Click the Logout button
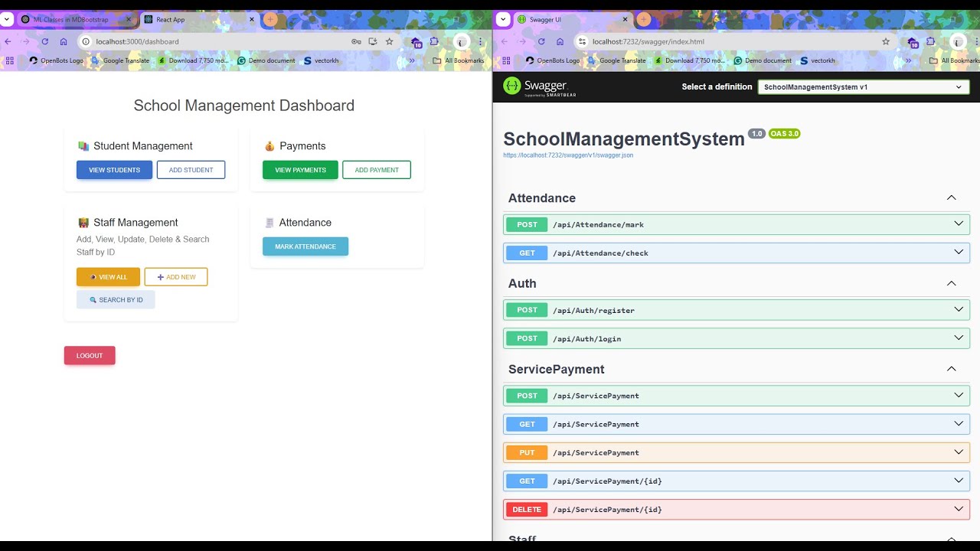 [90, 356]
